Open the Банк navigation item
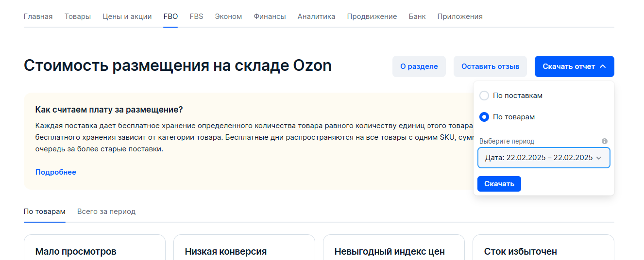Viewport: 644px width, 260px height. coord(417,16)
